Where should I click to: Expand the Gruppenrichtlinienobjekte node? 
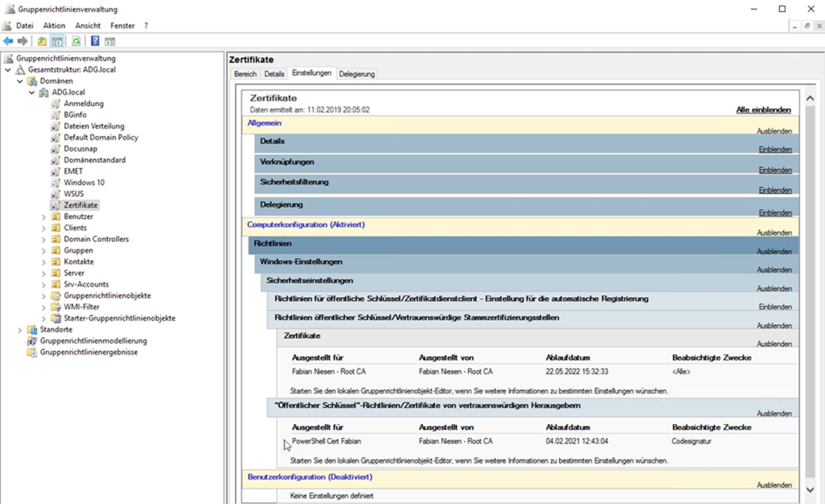coord(43,296)
